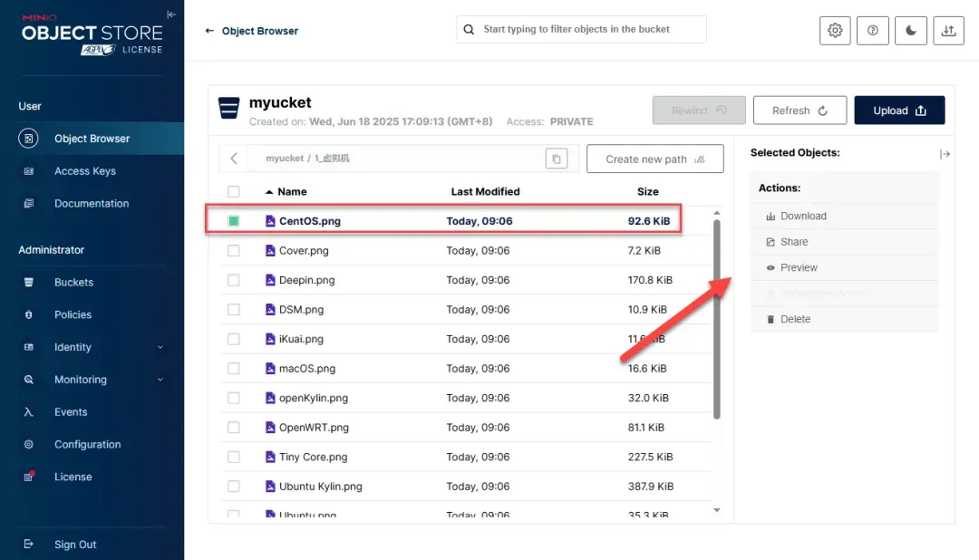The height and width of the screenshot is (560, 979).
Task: Toggle dark mode with the moon icon
Action: click(910, 30)
